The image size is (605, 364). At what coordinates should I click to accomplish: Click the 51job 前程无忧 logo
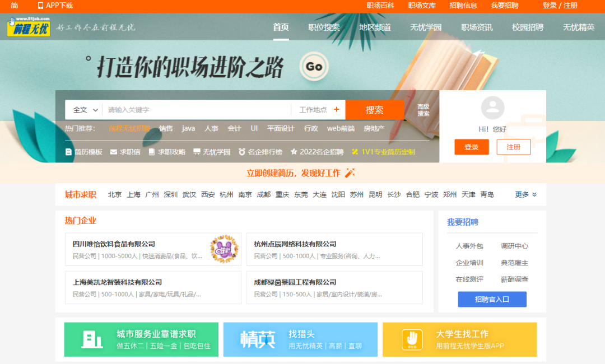(x=29, y=27)
